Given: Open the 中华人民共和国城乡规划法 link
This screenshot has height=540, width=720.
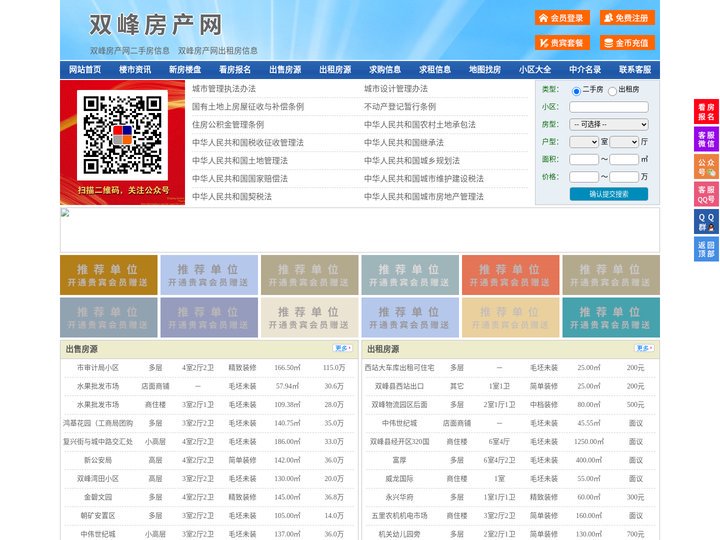Looking at the screenshot, I should coord(412,160).
